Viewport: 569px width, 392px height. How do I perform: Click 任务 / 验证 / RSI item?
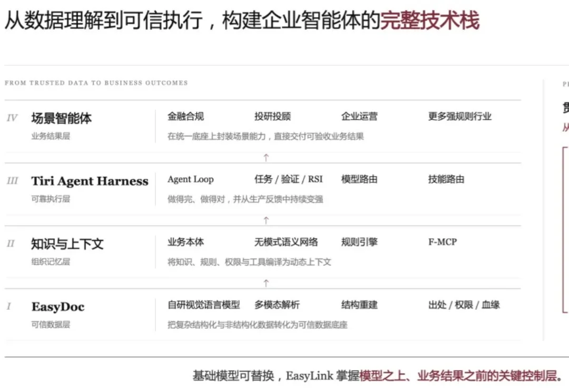pyautogui.click(x=289, y=179)
